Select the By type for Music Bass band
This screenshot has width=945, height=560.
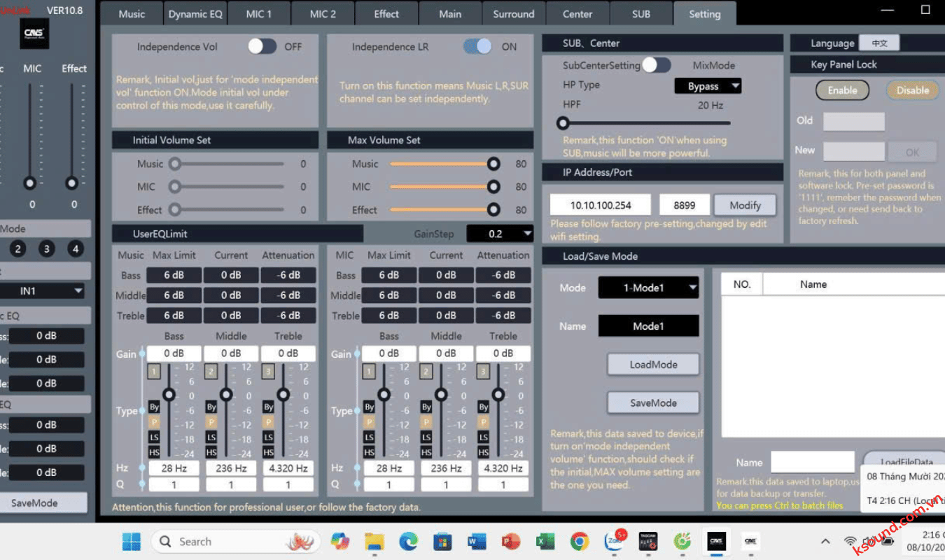point(154,407)
